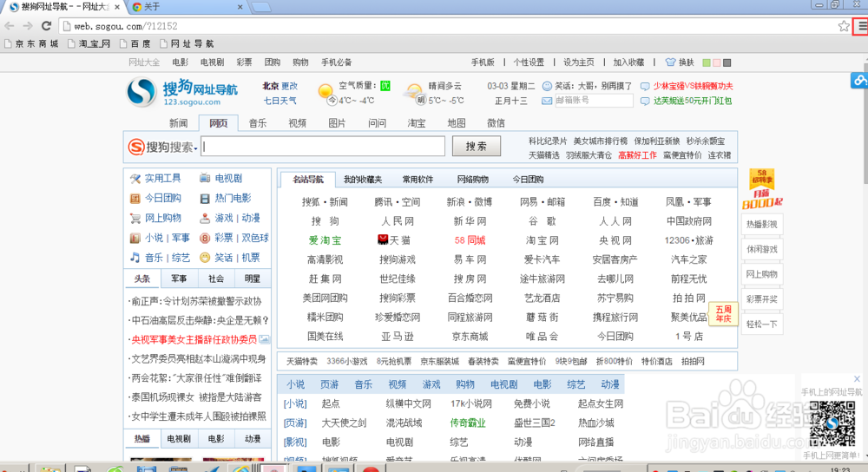
Task: Select gray skin color swatch
Action: [727, 62]
